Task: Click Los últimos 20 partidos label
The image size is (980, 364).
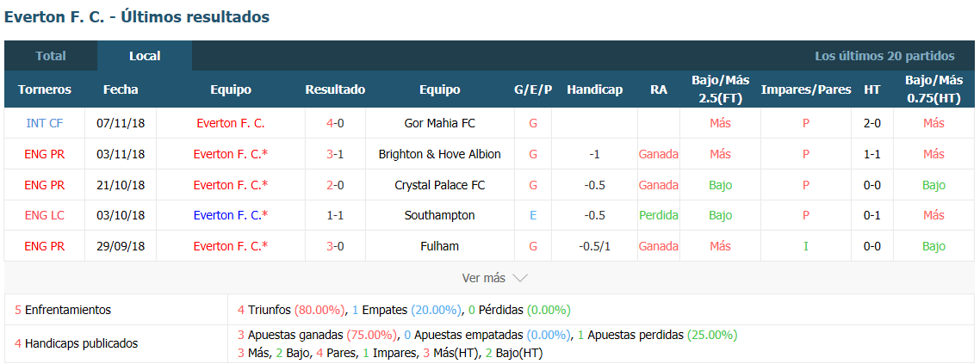Action: pos(884,56)
